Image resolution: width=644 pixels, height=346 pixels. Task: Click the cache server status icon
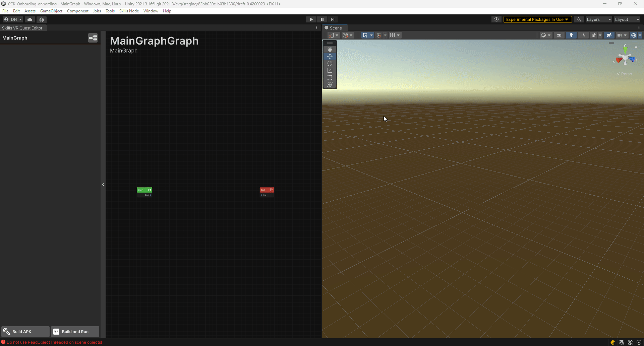(x=622, y=342)
